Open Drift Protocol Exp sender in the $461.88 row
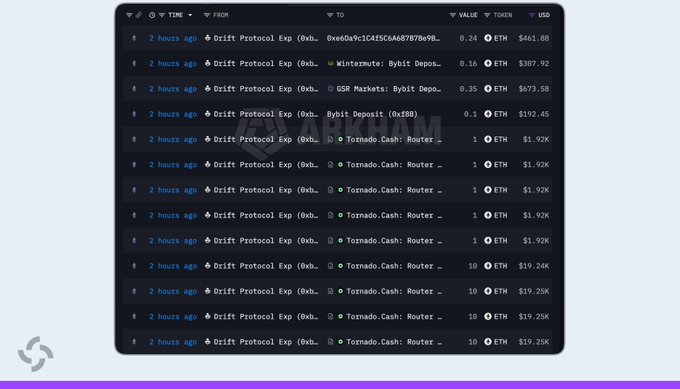This screenshot has width=680, height=389. (265, 38)
